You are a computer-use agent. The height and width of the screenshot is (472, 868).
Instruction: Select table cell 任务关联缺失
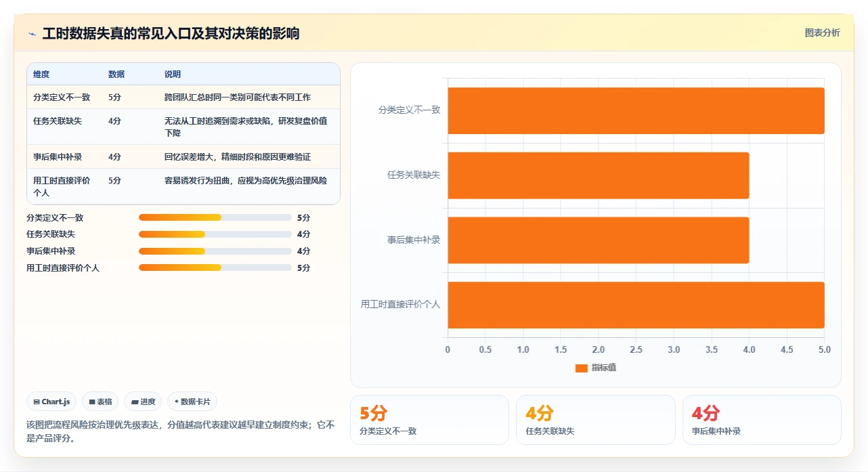(58, 121)
